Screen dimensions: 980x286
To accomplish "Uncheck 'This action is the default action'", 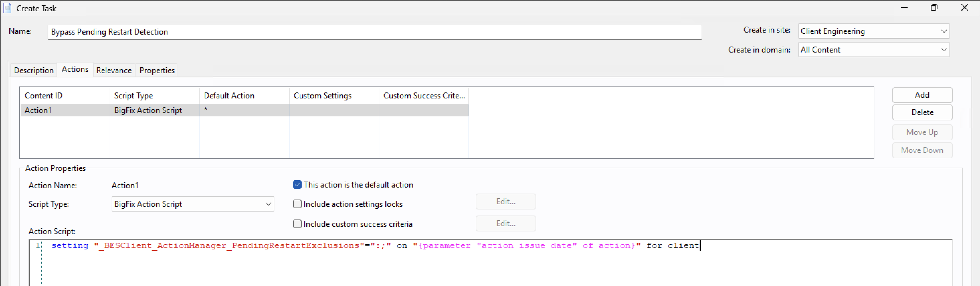I will [x=297, y=185].
